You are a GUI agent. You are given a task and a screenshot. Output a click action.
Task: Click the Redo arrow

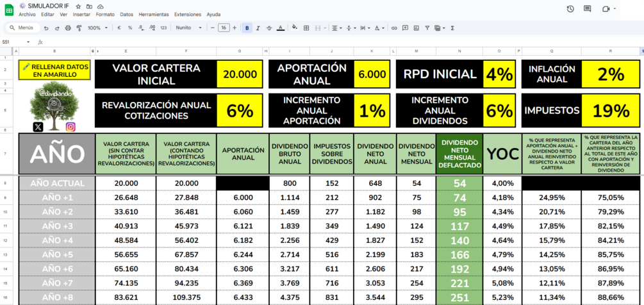[x=57, y=28]
